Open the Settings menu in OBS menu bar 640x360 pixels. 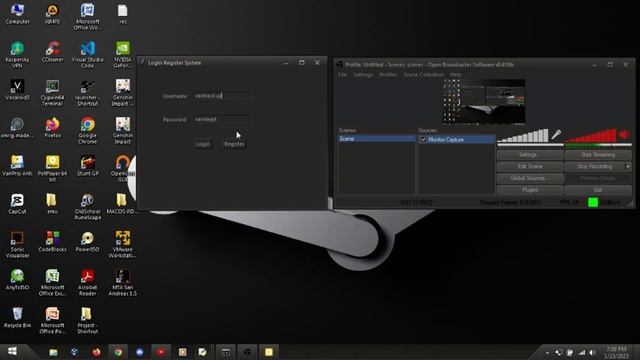coord(363,75)
